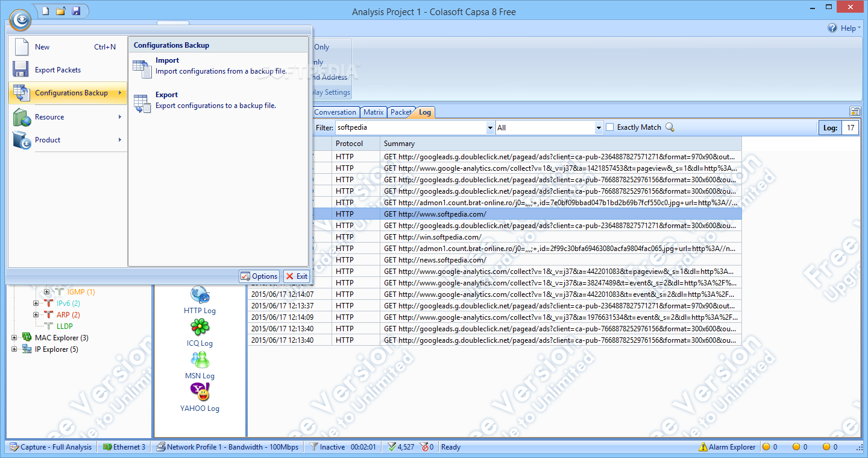Expand the IP Explorer (5) node
Screen dimensions: 868x458
tap(14, 349)
